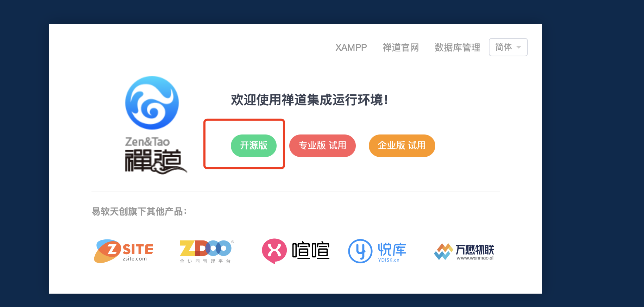644x307 pixels.
Task: Open the ZSITE product logo
Action: pos(124,251)
